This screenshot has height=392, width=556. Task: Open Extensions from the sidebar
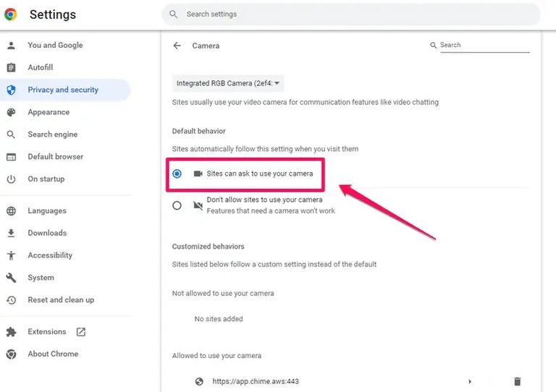click(x=47, y=332)
